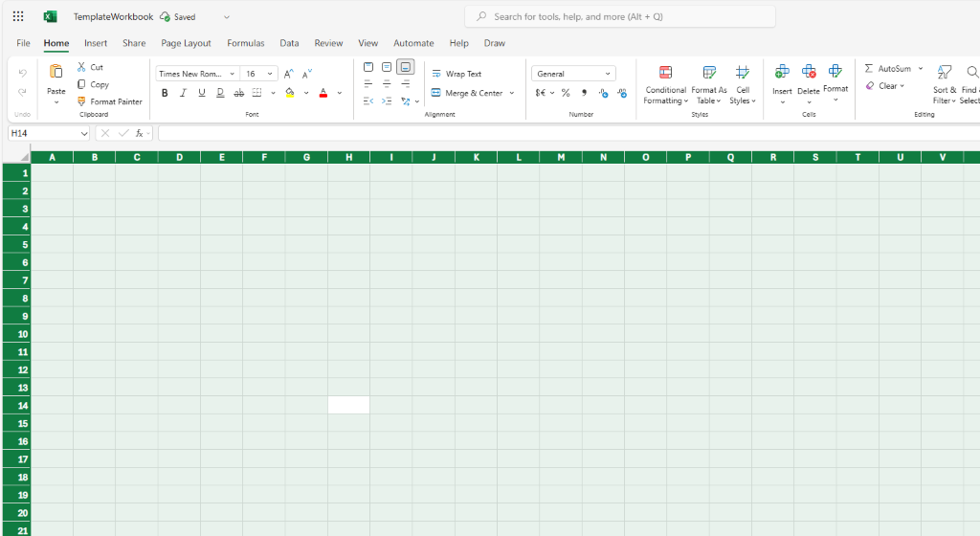The width and height of the screenshot is (980, 536).
Task: Expand font color options arrow
Action: pyautogui.click(x=340, y=93)
